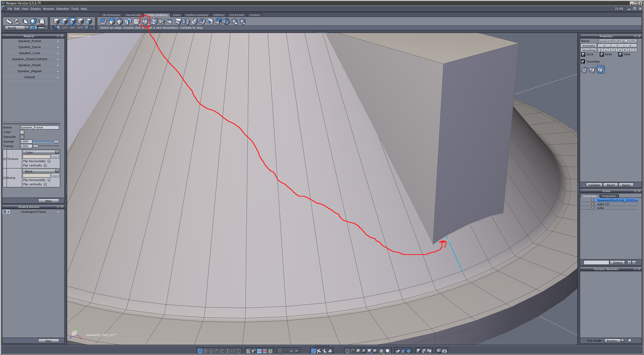
Task: Click the Abort button
Action: coord(610,185)
